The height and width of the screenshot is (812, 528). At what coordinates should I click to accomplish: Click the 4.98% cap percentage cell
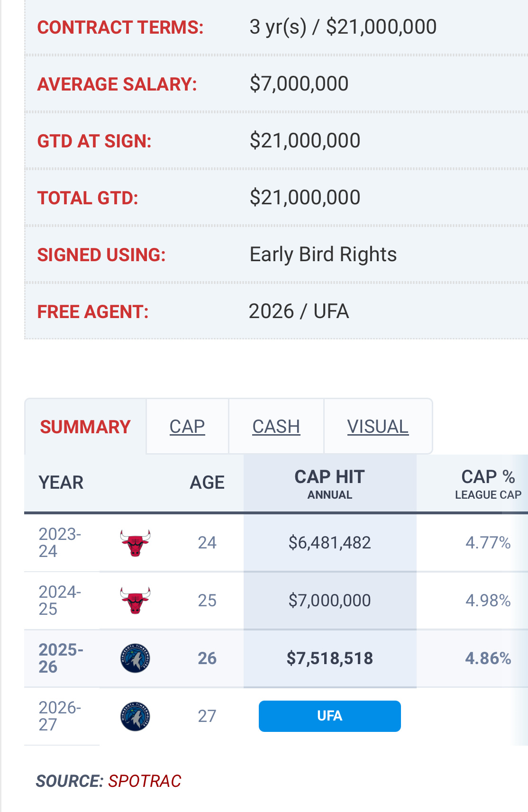click(x=488, y=601)
